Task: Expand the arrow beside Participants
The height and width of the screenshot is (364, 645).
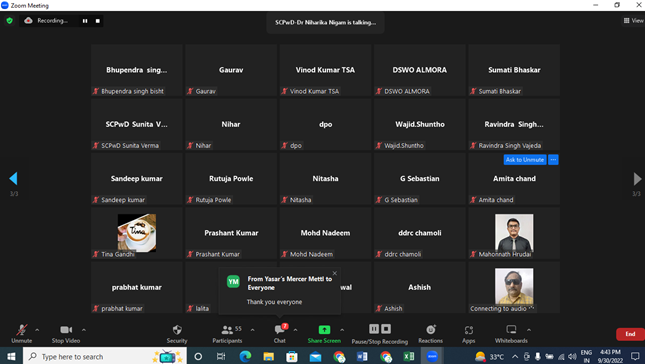Action: (253, 330)
